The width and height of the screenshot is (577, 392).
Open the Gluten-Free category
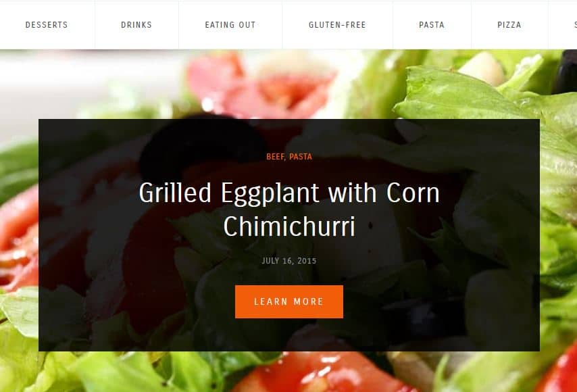point(337,24)
